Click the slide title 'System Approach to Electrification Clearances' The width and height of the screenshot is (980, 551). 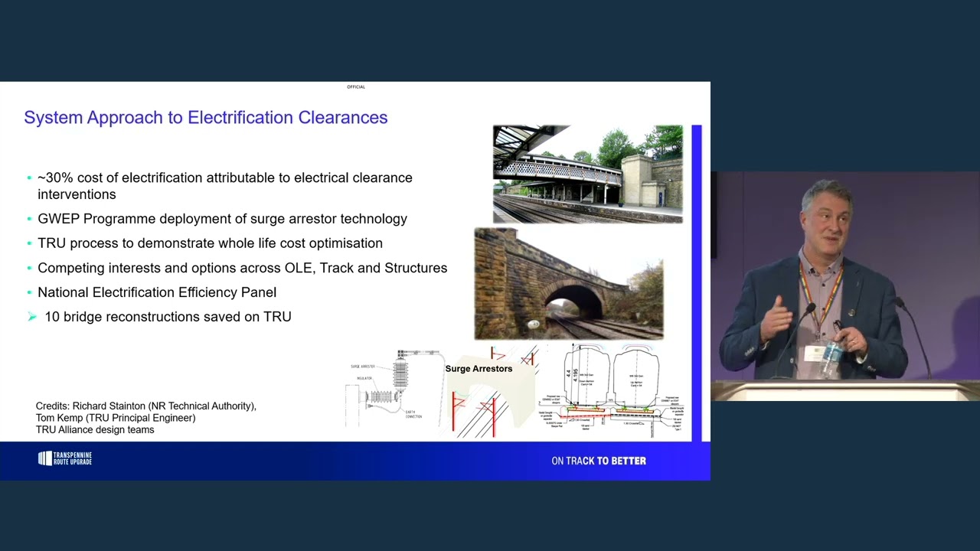click(x=205, y=117)
